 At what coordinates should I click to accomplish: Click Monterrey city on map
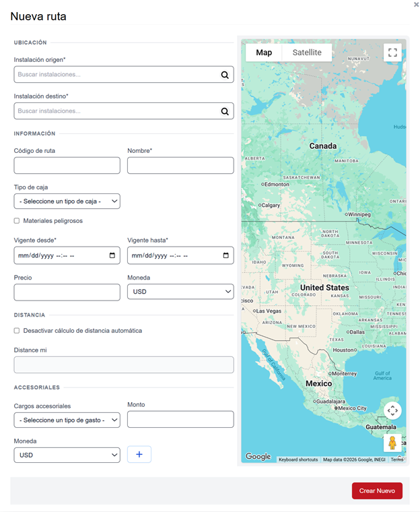click(x=343, y=373)
